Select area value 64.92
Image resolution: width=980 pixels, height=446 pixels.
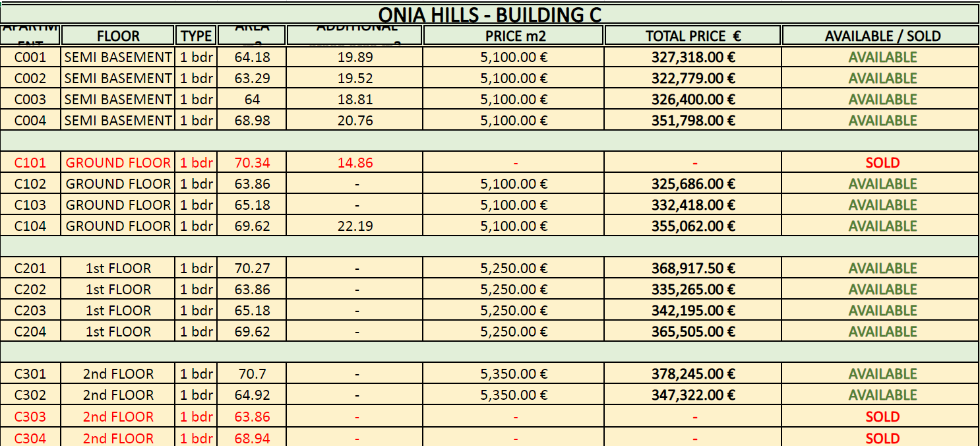pos(252,395)
